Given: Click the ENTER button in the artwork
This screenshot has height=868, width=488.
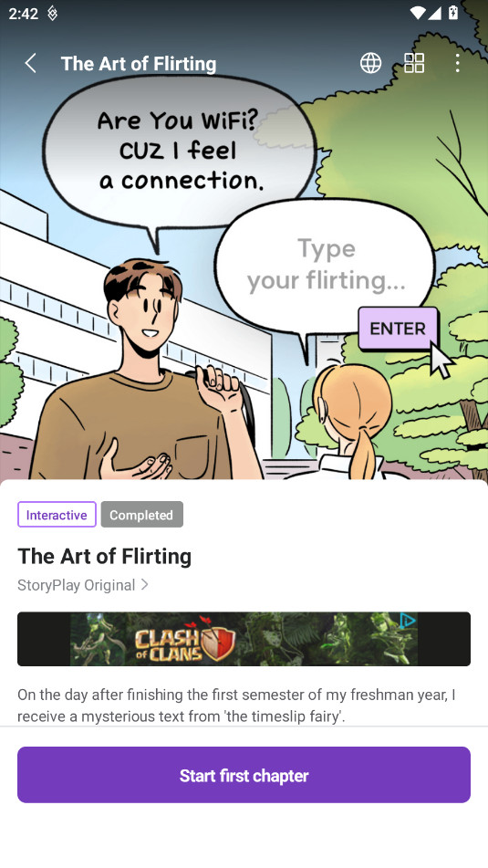Looking at the screenshot, I should tap(398, 329).
